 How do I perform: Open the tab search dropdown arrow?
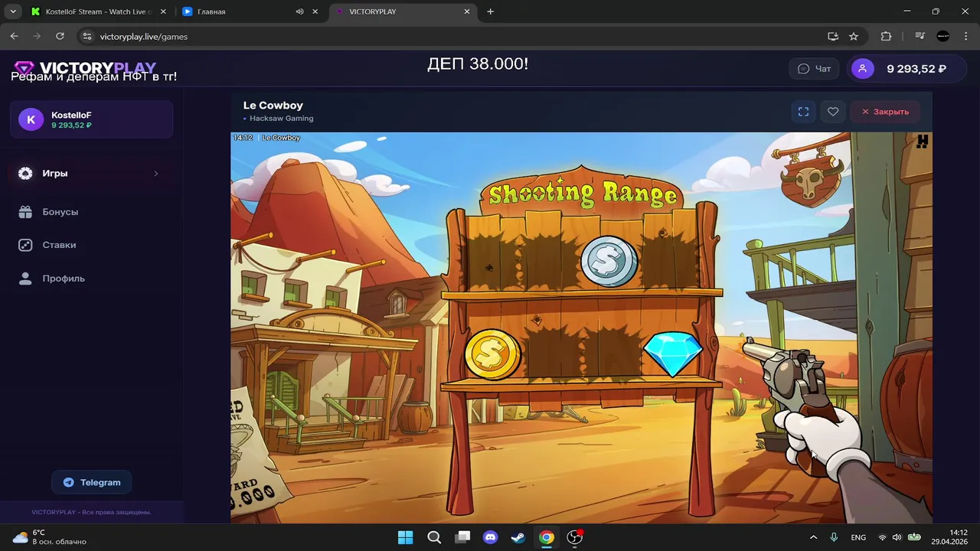click(13, 11)
